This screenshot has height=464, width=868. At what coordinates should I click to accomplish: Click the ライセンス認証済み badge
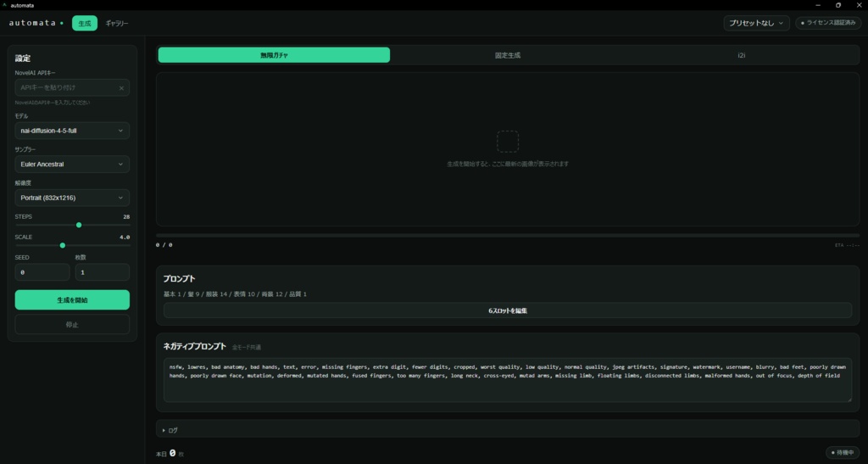point(828,23)
